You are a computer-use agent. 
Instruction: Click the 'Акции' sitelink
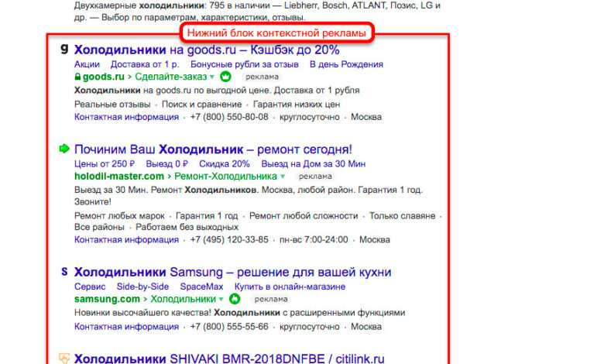point(87,64)
